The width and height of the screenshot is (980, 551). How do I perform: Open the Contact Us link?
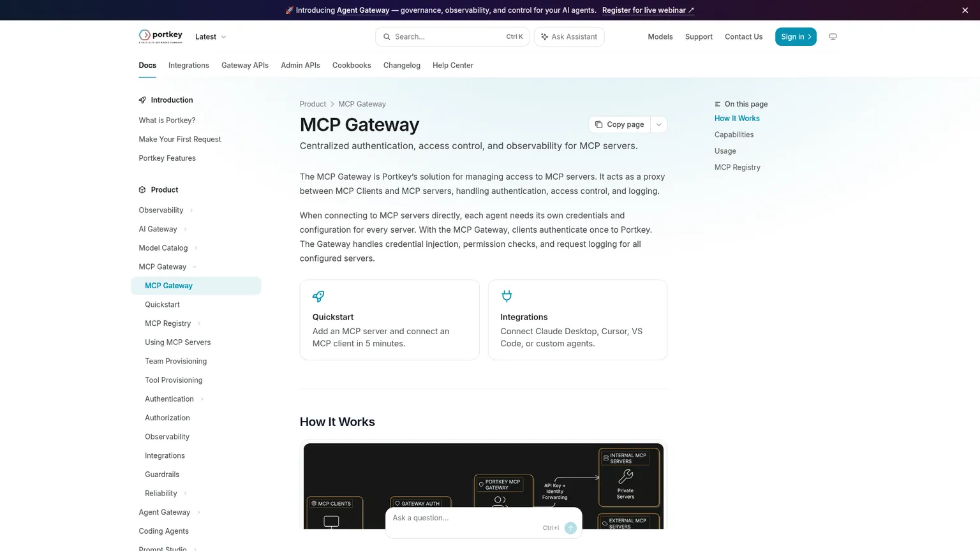tap(743, 37)
